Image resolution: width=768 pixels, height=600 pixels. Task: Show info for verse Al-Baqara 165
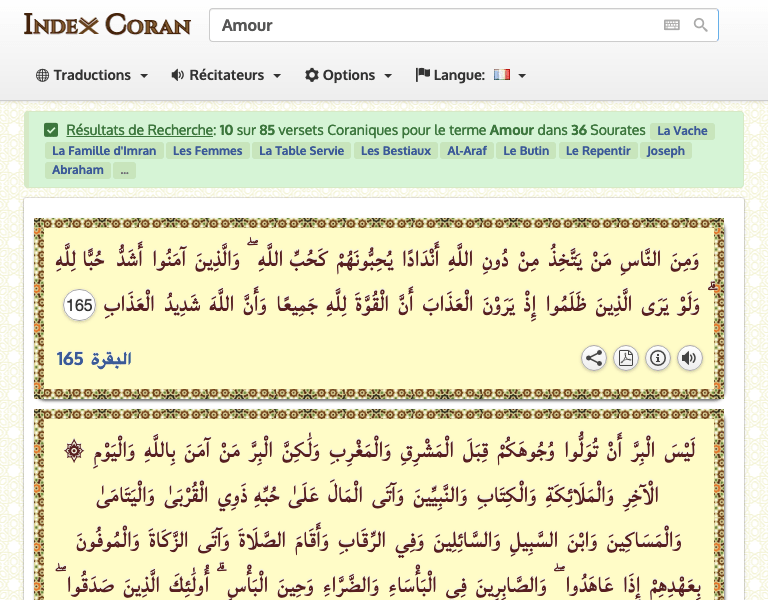(657, 358)
